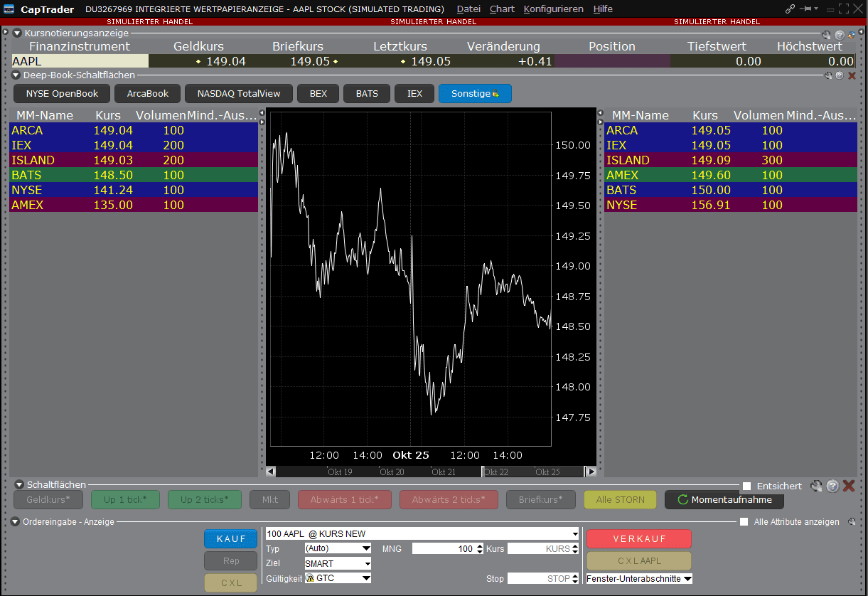Select the BATS deep book button
The image size is (868, 596).
[x=367, y=93]
